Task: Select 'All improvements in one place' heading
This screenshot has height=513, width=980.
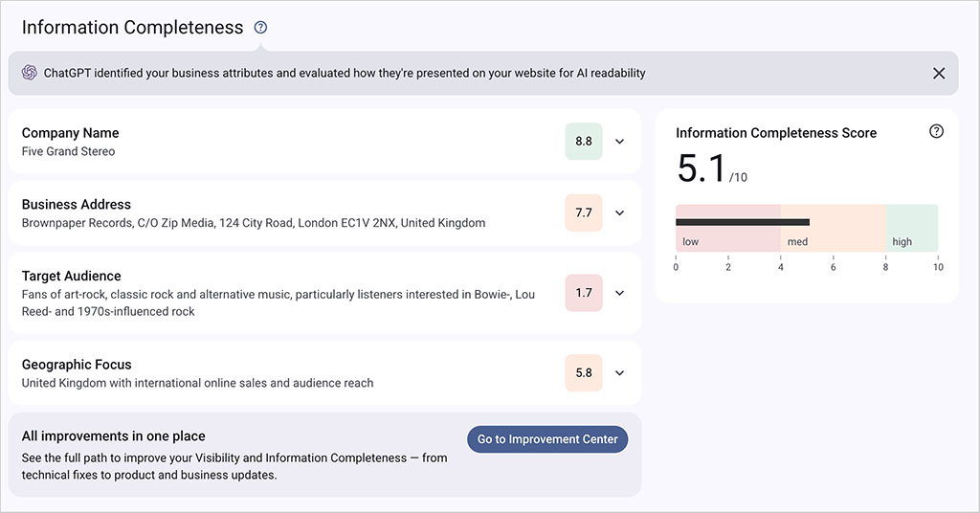Action: 114,436
